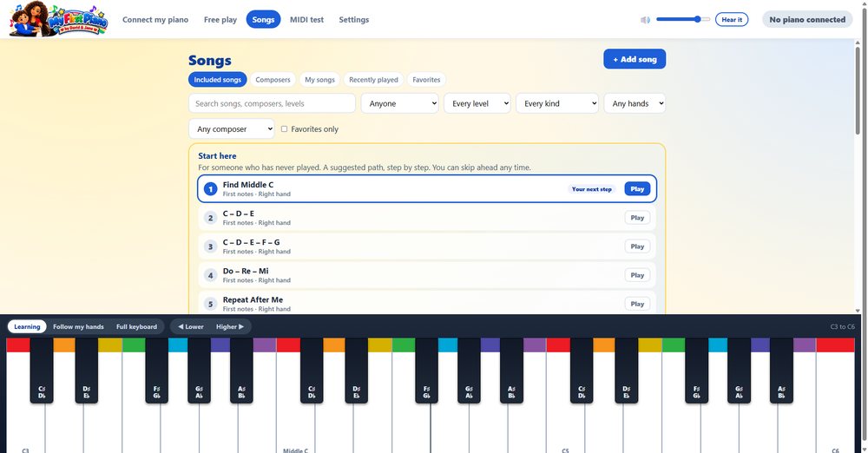
Task: Click No piano connected status button
Action: coord(807,19)
